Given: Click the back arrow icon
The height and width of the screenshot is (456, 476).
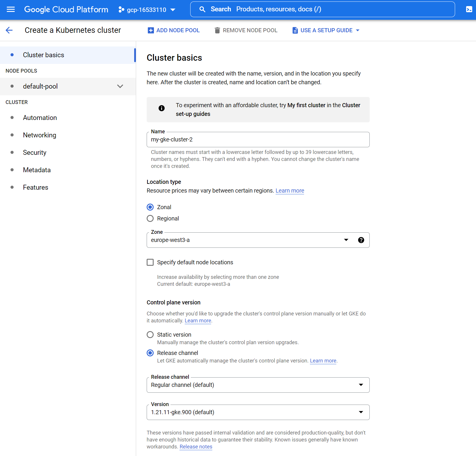Looking at the screenshot, I should point(9,30).
